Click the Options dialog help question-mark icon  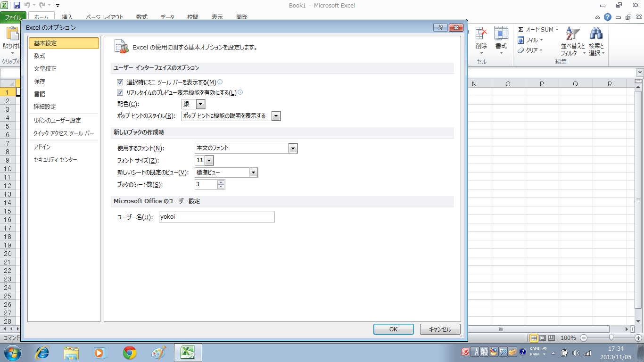pyautogui.click(x=440, y=27)
